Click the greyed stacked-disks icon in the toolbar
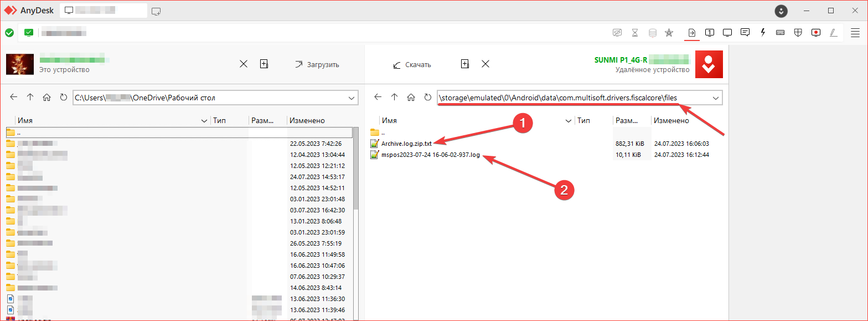The width and height of the screenshot is (868, 321). click(652, 33)
